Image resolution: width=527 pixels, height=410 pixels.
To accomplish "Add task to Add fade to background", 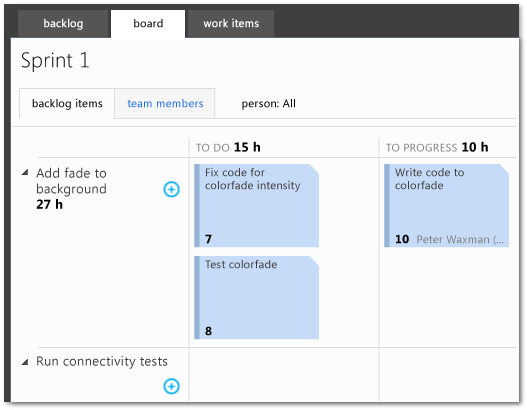I will tap(171, 189).
